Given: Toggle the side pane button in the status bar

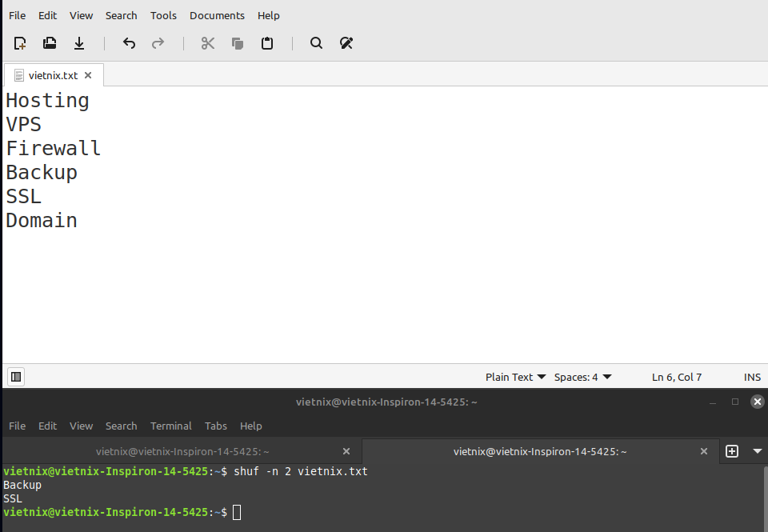Looking at the screenshot, I should (x=16, y=377).
